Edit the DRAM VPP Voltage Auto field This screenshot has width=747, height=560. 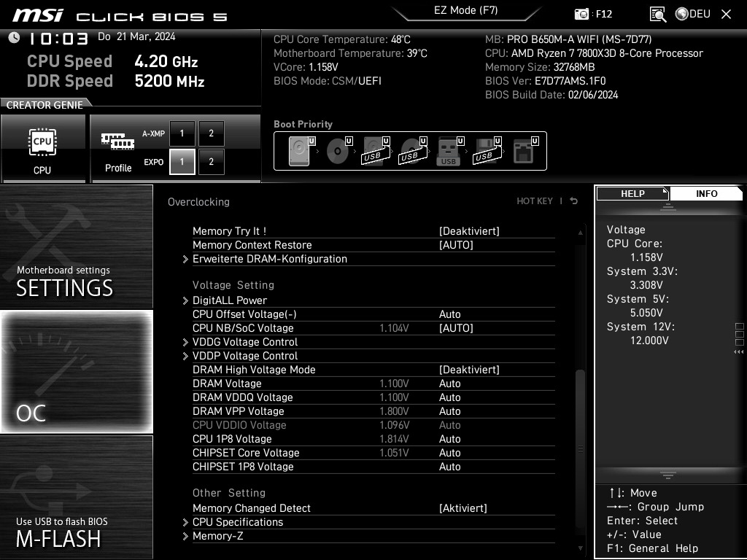tap(449, 411)
